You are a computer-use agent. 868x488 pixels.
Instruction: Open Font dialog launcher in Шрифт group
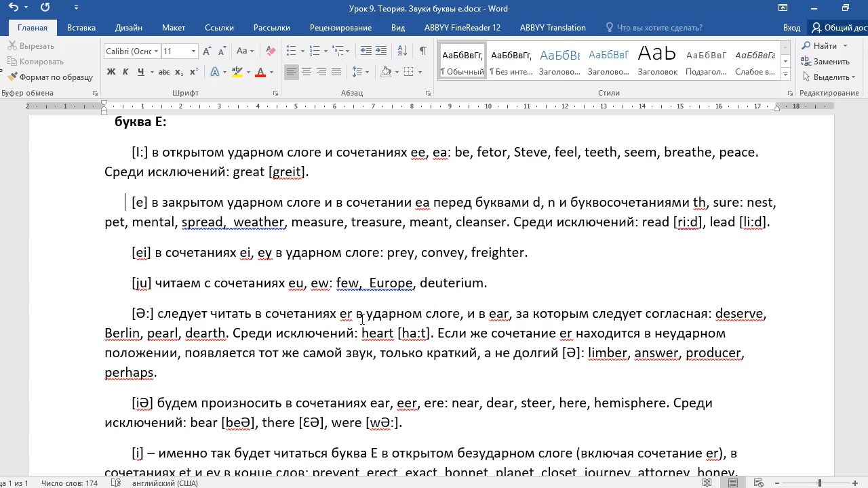275,93
